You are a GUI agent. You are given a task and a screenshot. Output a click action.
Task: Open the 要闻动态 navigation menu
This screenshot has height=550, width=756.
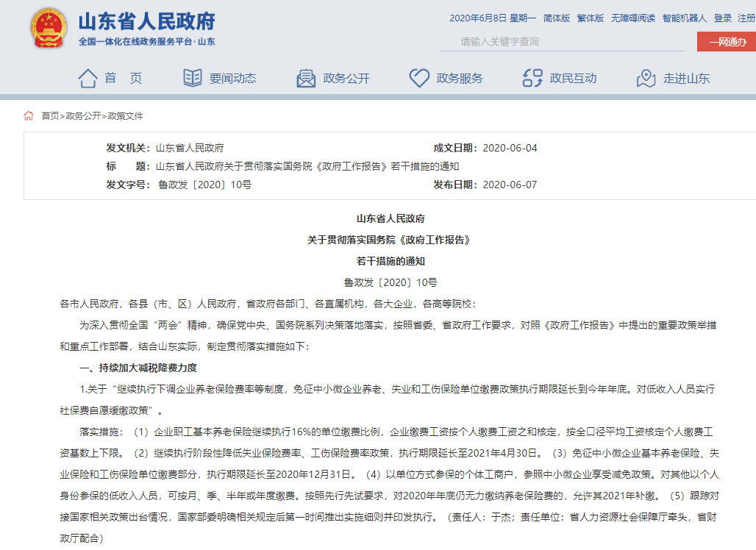(x=232, y=78)
